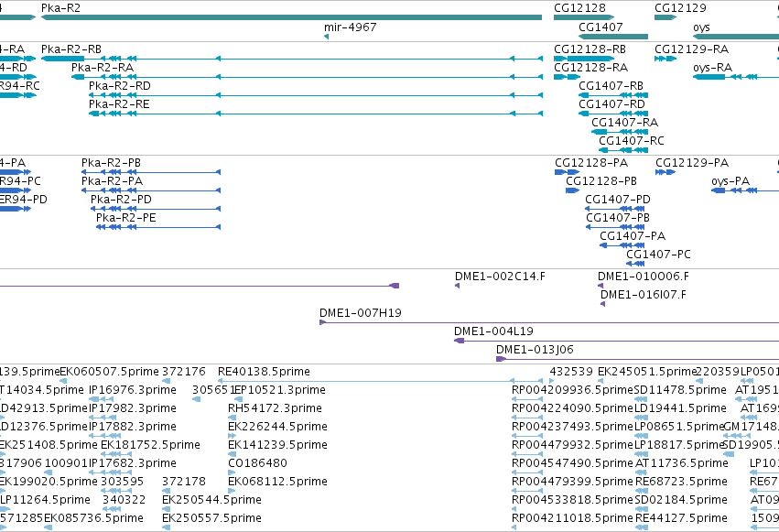Screen dimensions: 779x532
Task: Click the mir-4967 gene label
Action: tap(351, 27)
